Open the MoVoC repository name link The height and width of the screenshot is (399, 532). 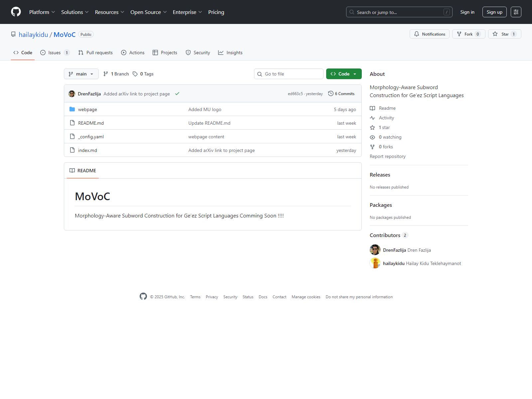pos(65,35)
